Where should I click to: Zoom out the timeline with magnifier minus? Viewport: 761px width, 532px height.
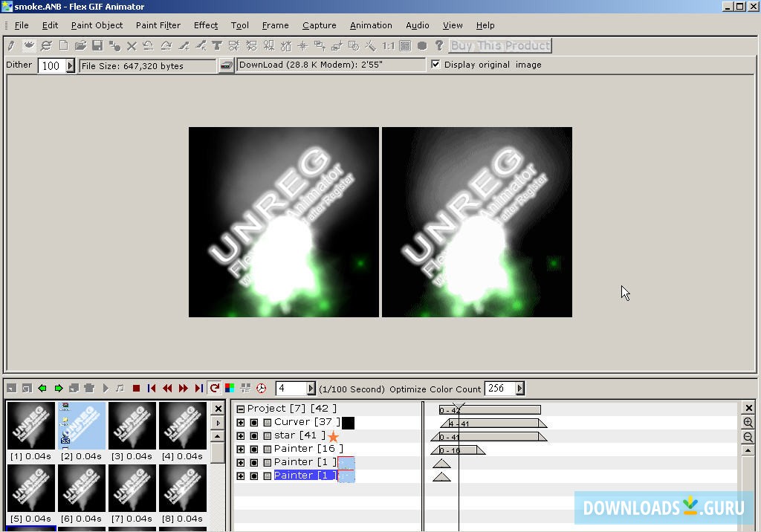point(748,438)
